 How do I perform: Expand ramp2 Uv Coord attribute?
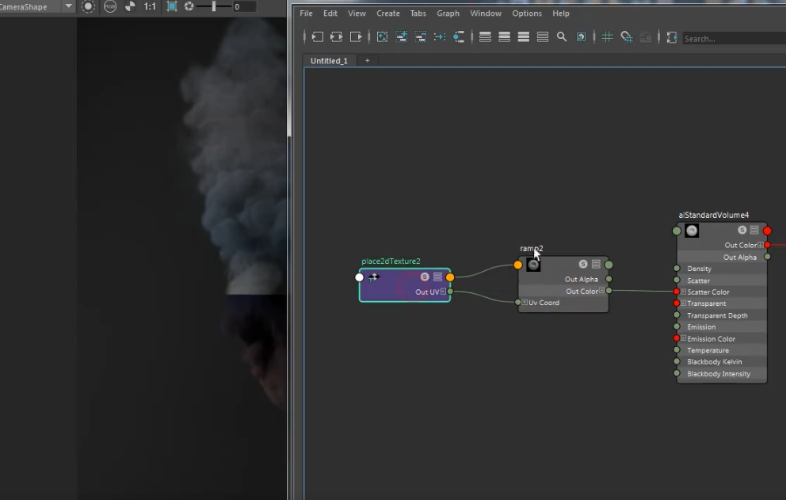(524, 302)
